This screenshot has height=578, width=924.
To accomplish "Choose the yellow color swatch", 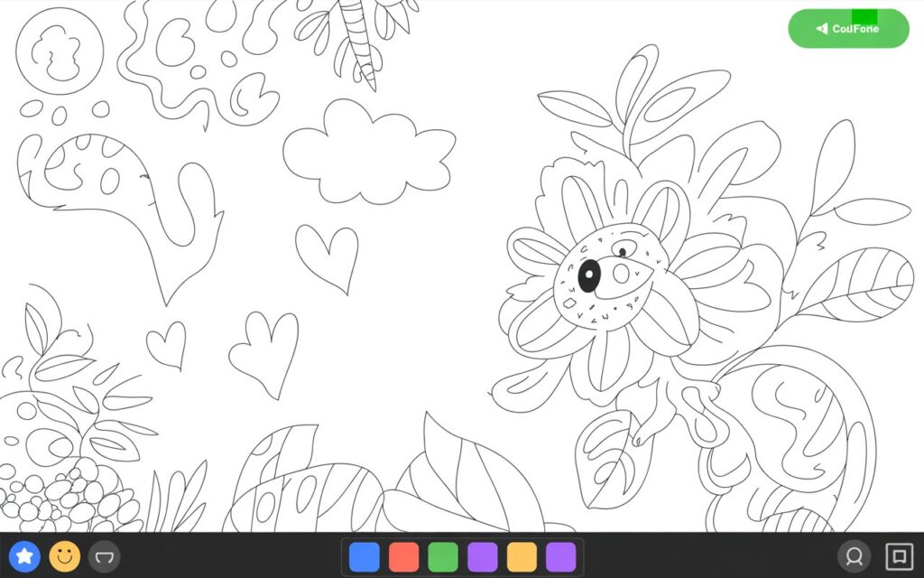I will (520, 556).
